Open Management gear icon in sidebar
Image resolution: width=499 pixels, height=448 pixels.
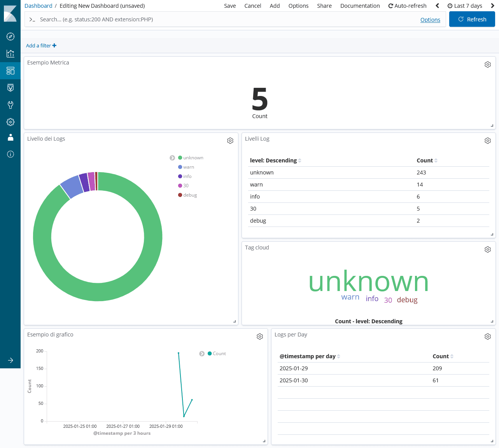click(x=11, y=122)
